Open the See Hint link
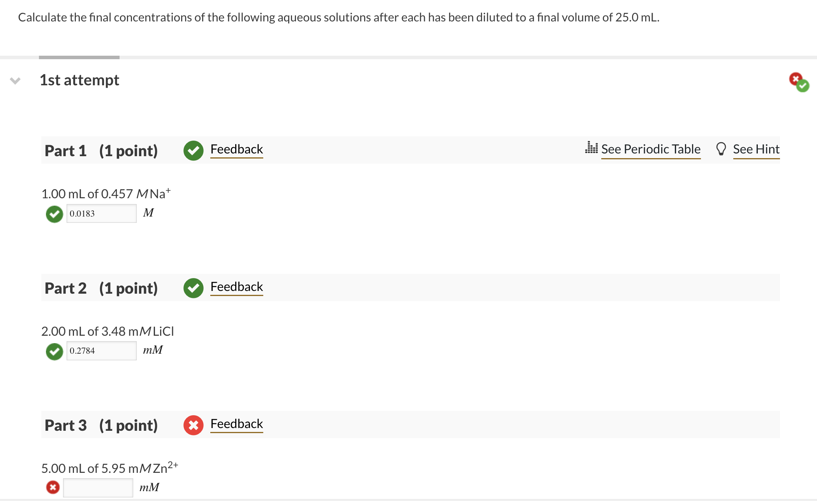The width and height of the screenshot is (817, 504). tap(756, 149)
